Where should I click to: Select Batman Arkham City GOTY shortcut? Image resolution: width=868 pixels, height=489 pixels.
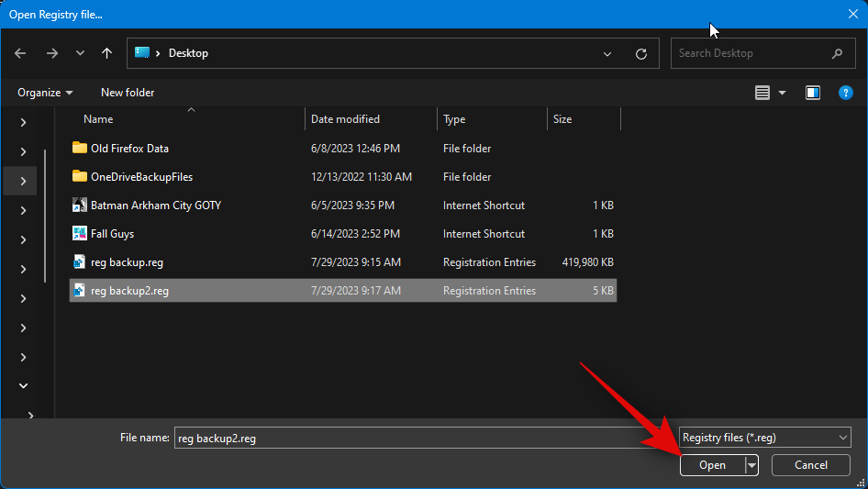pos(155,206)
